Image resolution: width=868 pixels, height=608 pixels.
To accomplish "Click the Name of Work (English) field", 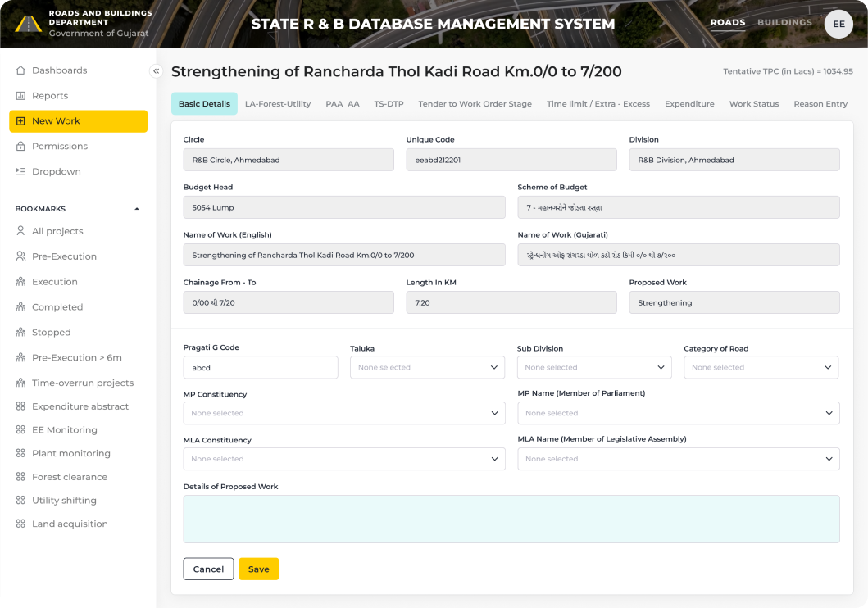I will click(344, 255).
